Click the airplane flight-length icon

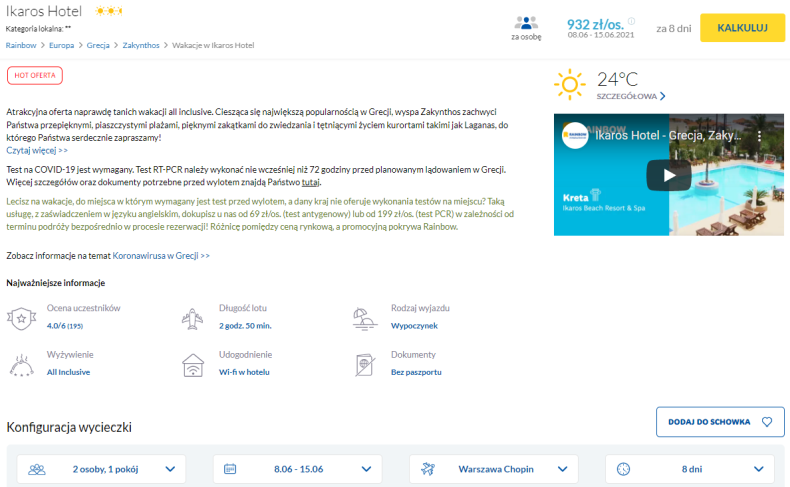click(192, 318)
